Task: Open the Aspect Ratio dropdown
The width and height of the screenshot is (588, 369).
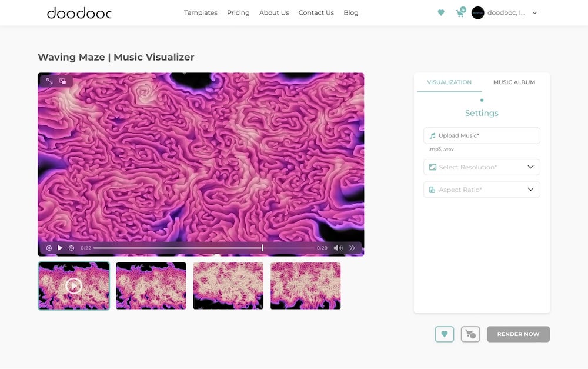Action: (x=482, y=190)
